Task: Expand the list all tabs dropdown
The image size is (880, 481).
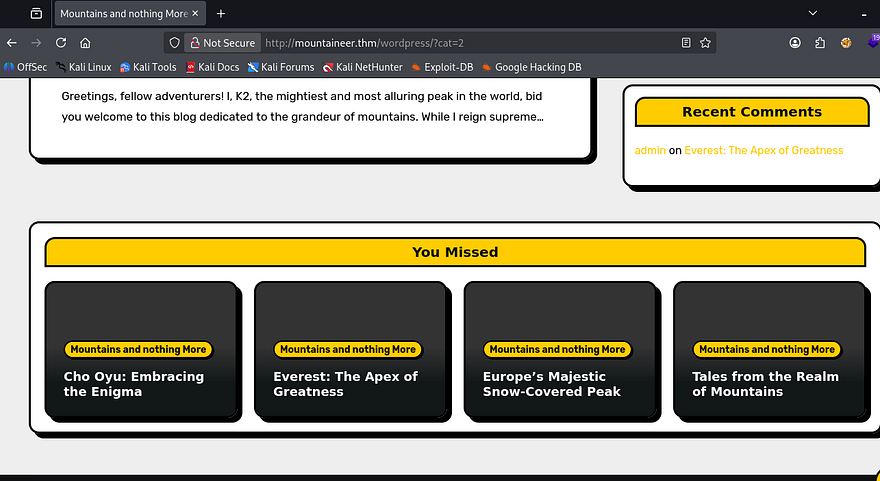Action: coord(813,14)
